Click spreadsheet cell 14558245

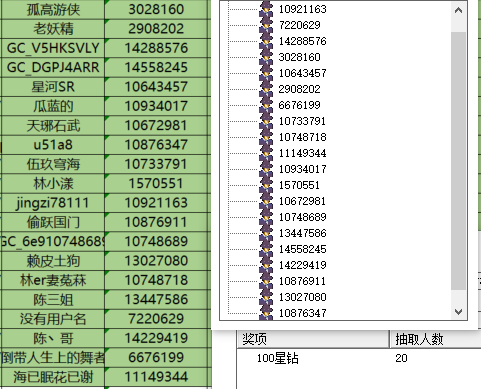[x=156, y=67]
